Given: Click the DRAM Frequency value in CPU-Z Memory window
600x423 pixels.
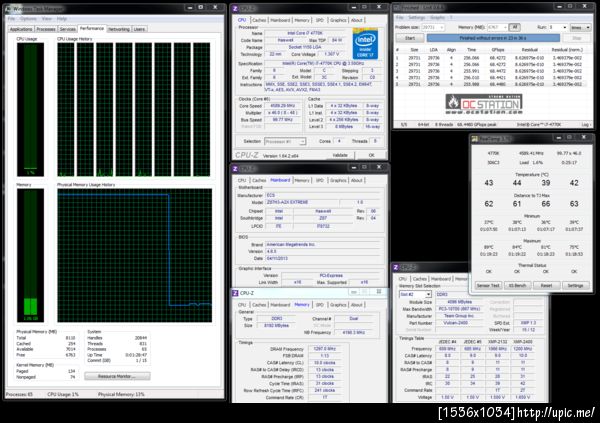Looking at the screenshot, I should pyautogui.click(x=325, y=349).
